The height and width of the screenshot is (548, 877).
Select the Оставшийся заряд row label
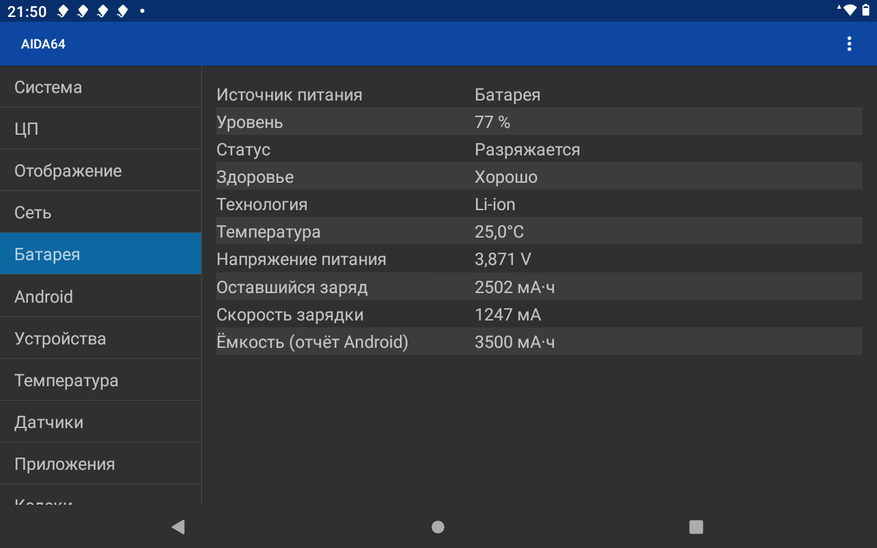click(x=292, y=287)
